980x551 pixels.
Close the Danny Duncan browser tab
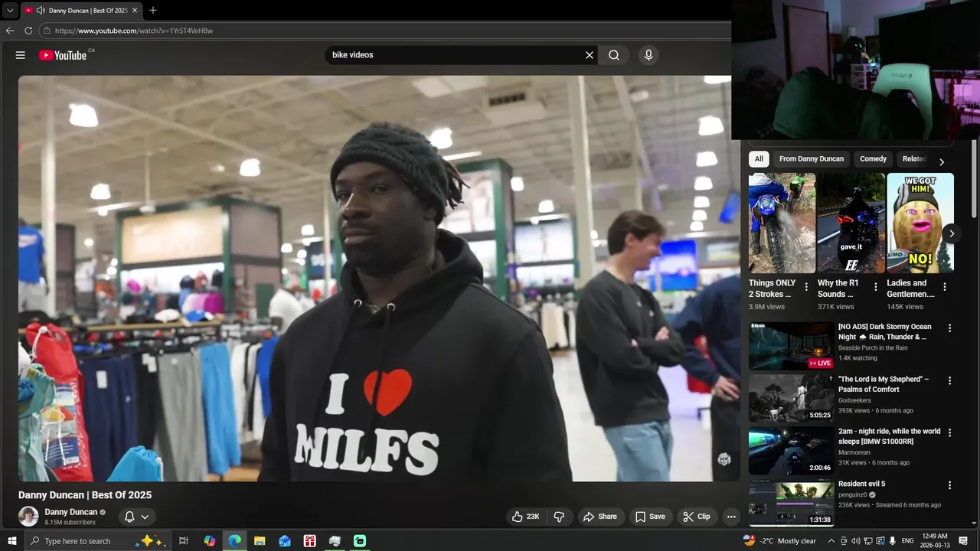tap(135, 11)
